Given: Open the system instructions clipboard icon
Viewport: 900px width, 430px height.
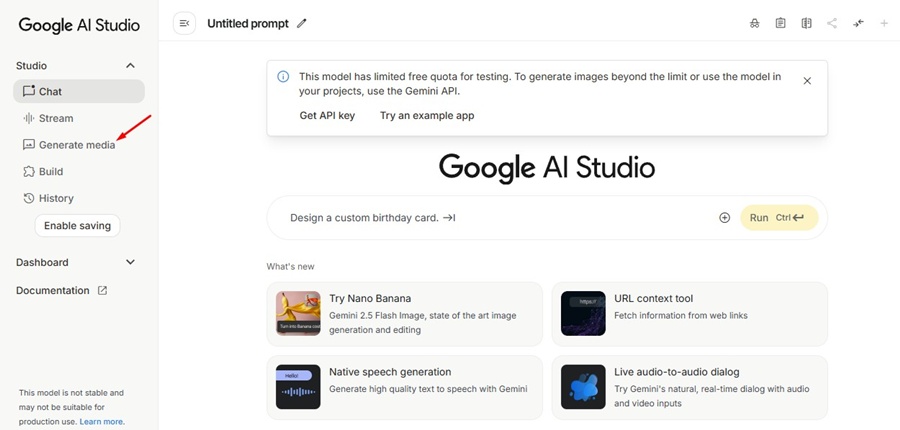Looking at the screenshot, I should [x=781, y=23].
